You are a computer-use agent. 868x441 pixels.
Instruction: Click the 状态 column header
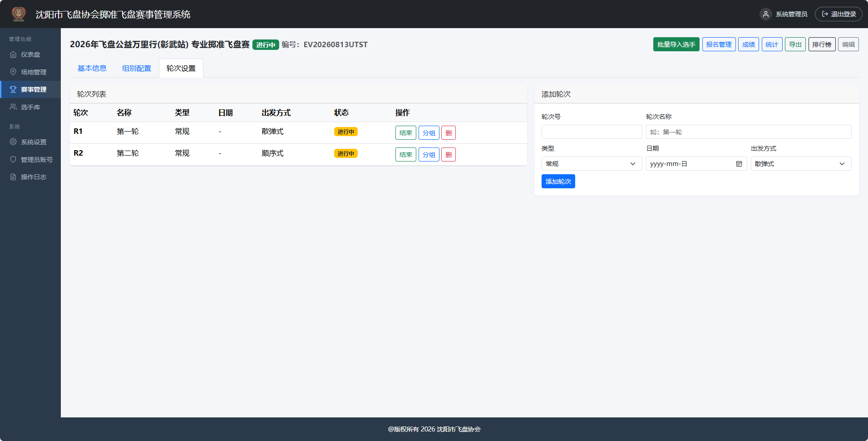(x=341, y=113)
